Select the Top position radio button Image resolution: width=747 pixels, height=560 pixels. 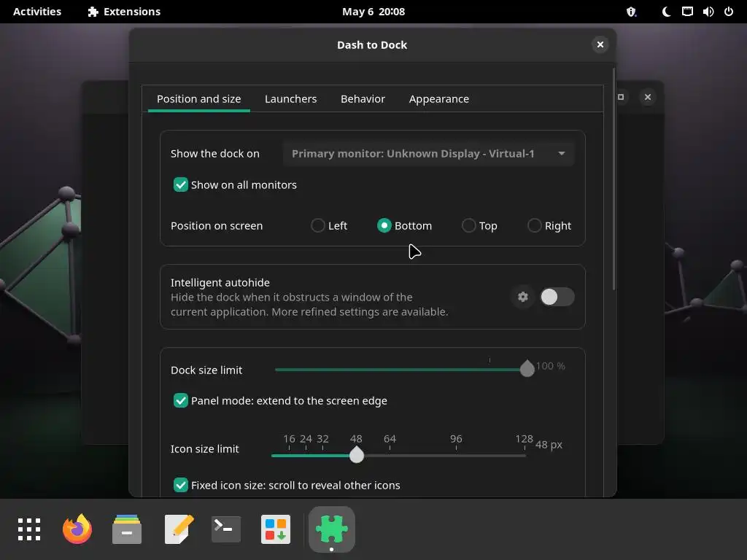point(469,226)
